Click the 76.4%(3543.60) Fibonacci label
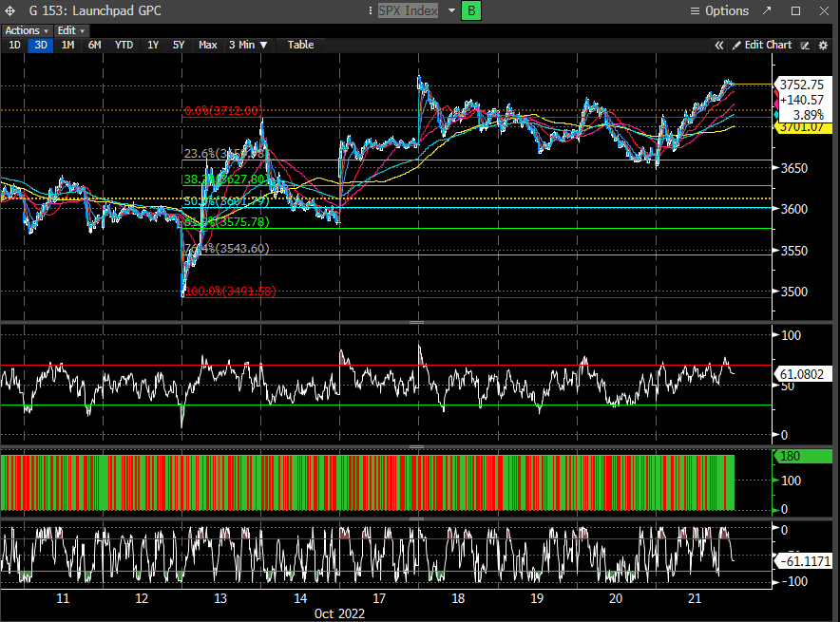The width and height of the screenshot is (840, 622). (x=226, y=249)
